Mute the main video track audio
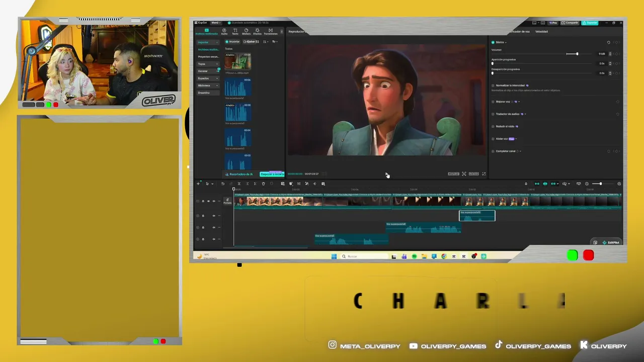644x362 pixels. tap(214, 201)
